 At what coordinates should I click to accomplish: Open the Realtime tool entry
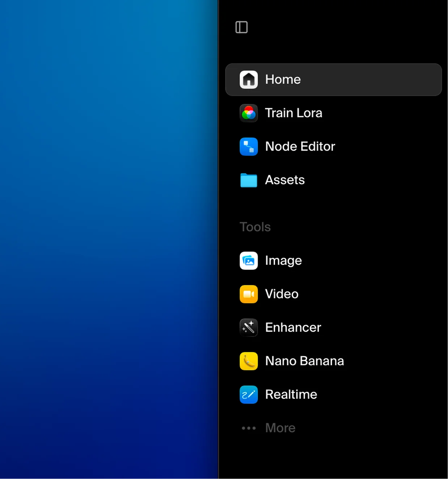[291, 395]
